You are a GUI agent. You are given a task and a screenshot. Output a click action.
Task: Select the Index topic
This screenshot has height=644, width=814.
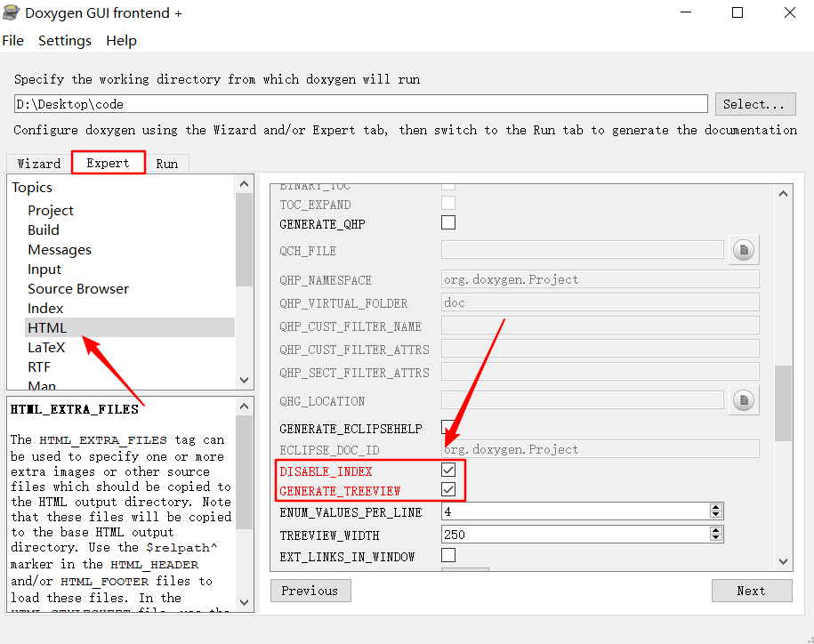(x=45, y=309)
